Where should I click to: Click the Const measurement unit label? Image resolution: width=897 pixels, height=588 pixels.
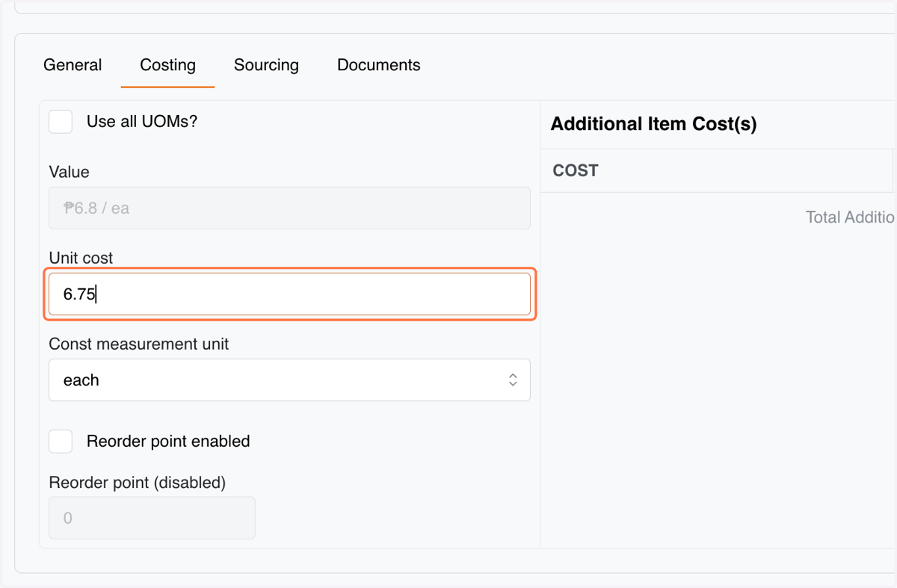(x=139, y=344)
